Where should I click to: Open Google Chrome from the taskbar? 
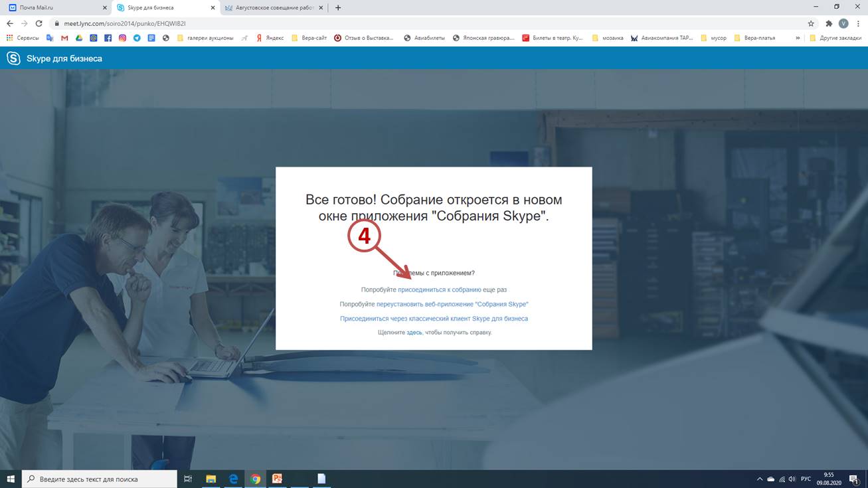point(255,479)
